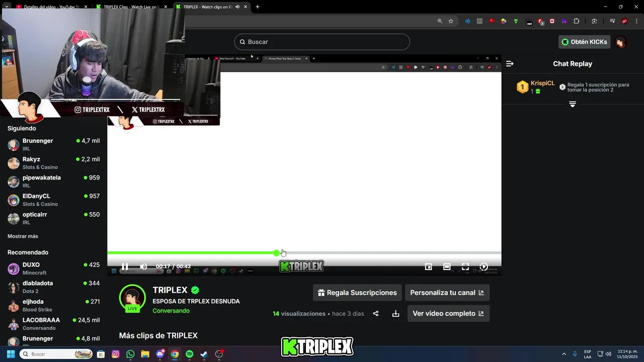Click the Windows taskbar Buscar search box
Viewport: 644px width, 362px height.
point(56,354)
